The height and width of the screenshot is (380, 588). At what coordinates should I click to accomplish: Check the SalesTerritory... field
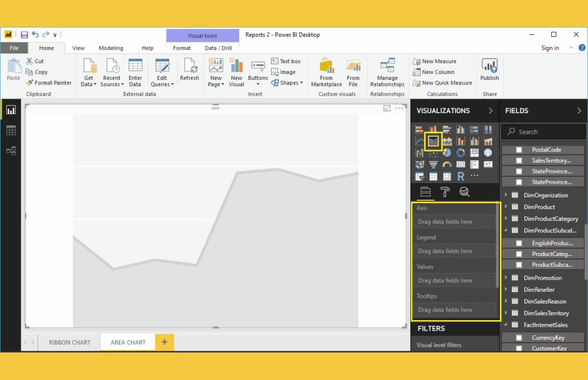coord(519,160)
